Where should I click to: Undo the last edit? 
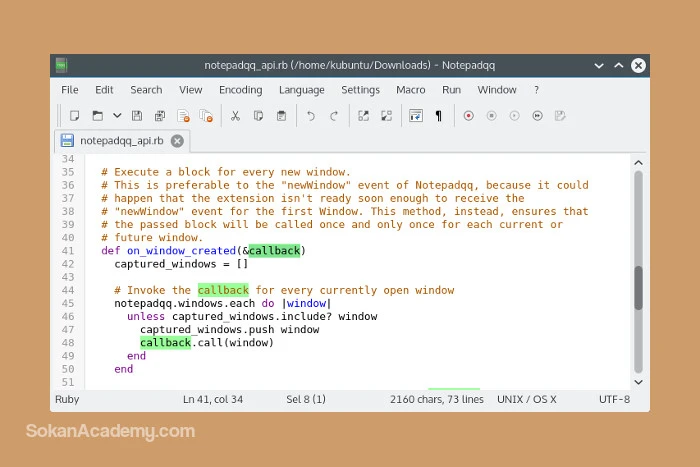pos(311,116)
